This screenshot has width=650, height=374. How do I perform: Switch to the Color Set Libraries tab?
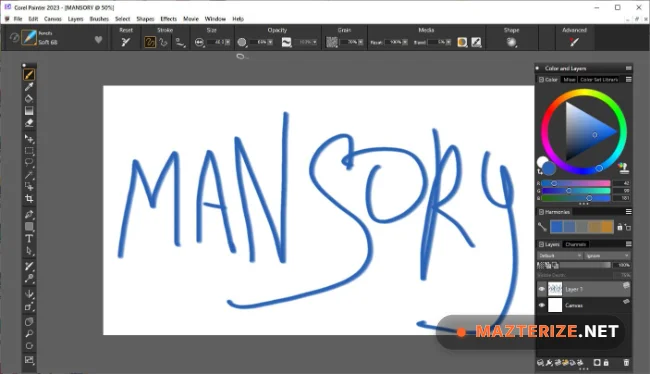point(599,80)
